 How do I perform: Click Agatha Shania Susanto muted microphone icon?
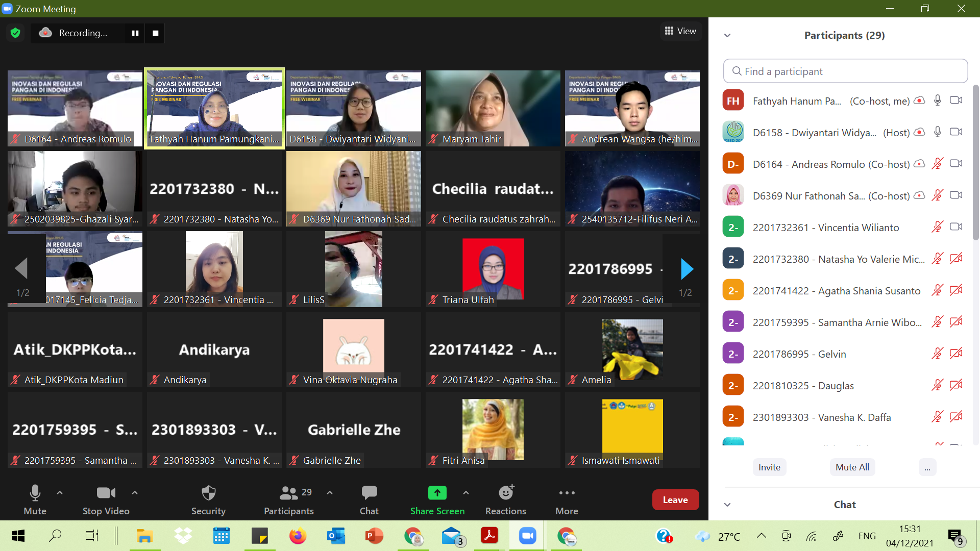tap(938, 290)
